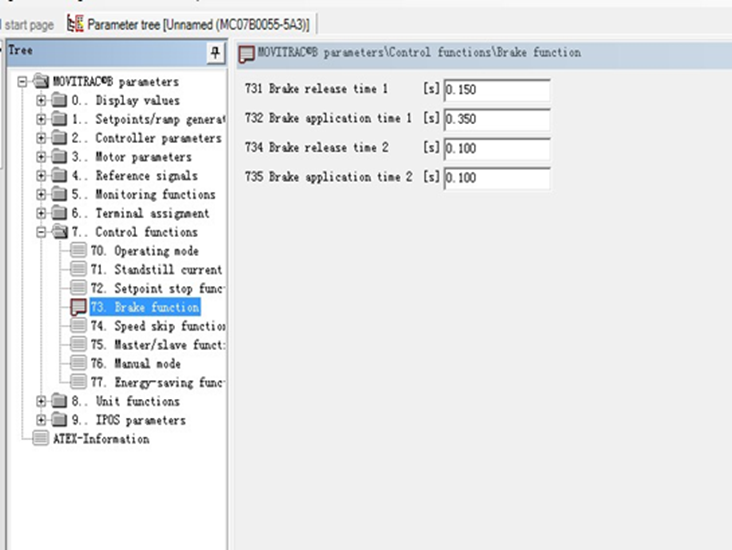Click the folder icon beside Display values
Screen dimensions: 732x550
pyautogui.click(x=58, y=100)
